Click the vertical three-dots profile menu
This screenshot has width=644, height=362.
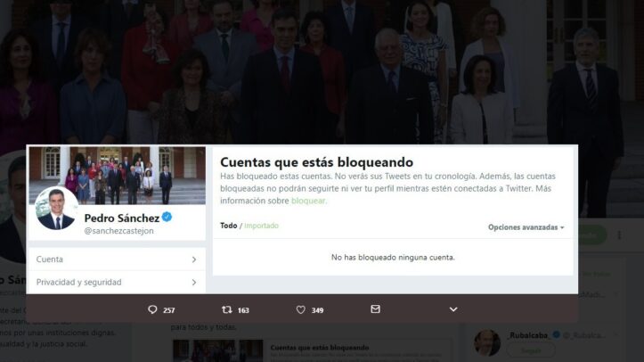point(619,235)
